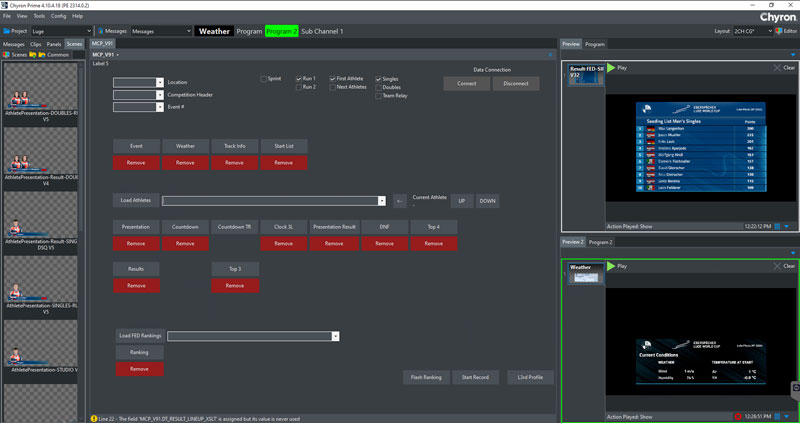Open the Event # dropdown

tap(160, 107)
